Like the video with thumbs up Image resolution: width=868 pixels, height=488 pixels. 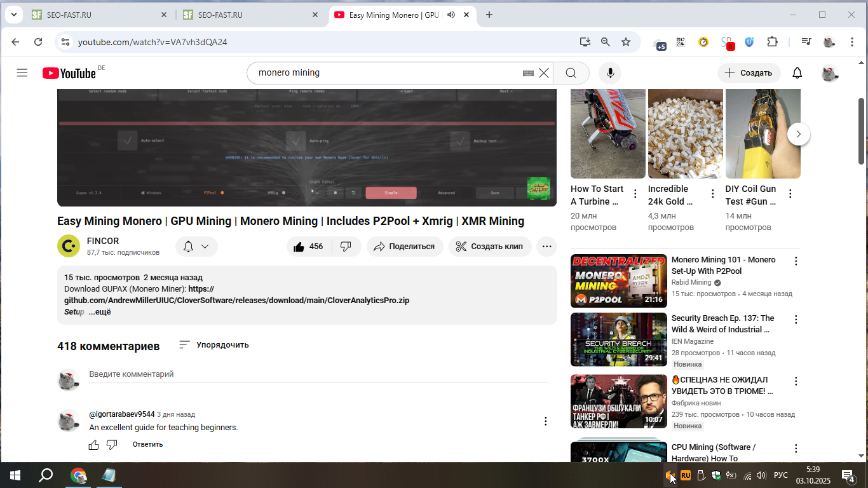[309, 247]
